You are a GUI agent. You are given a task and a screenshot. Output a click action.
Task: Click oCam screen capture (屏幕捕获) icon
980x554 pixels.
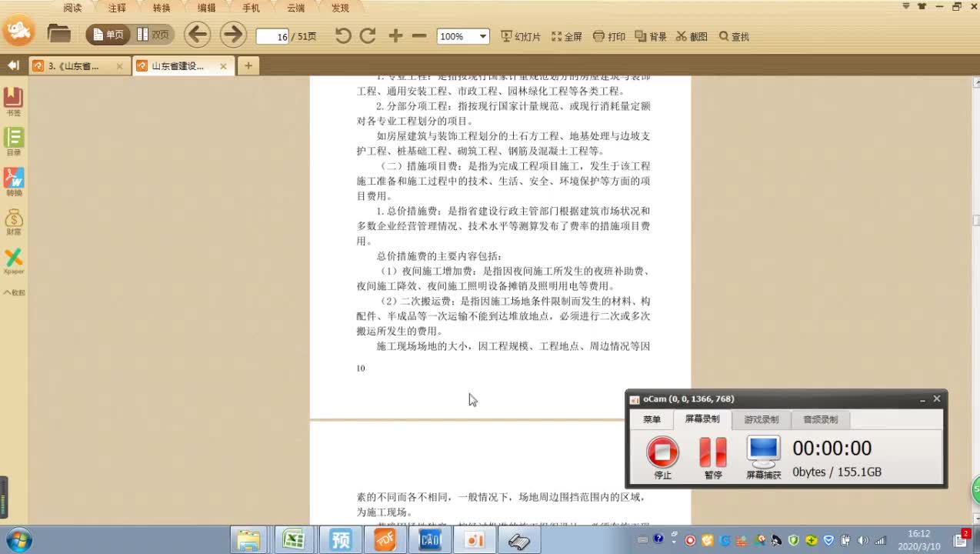(x=764, y=458)
